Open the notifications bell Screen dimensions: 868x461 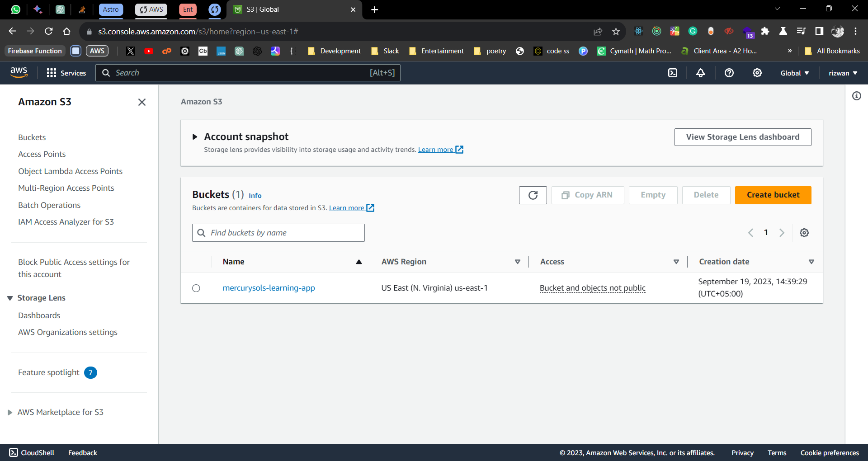pos(701,73)
